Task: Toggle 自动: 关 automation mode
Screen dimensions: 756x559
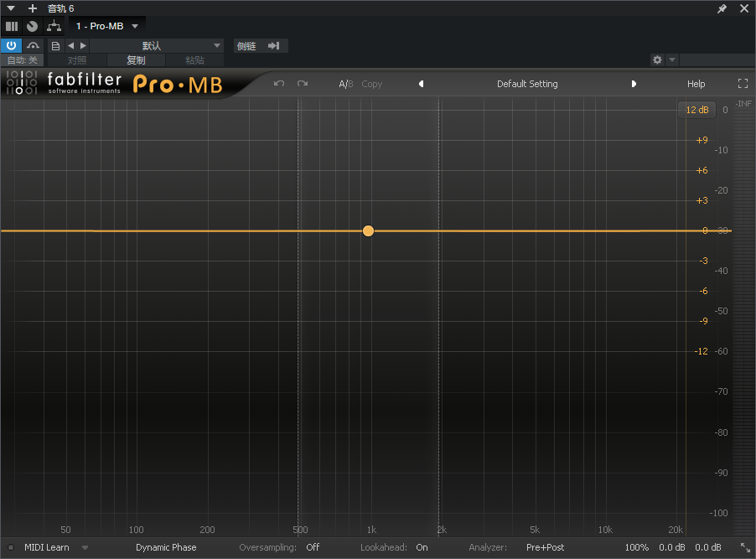Action: (x=22, y=60)
